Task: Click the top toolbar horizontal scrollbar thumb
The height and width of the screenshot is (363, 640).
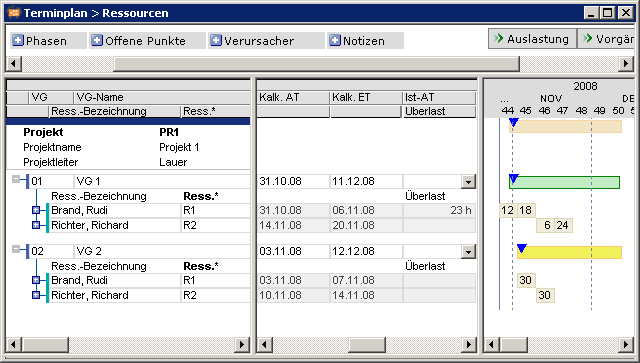Action: (316, 64)
